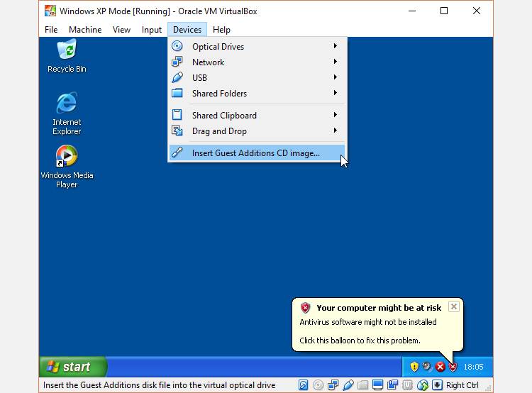Open the Shared Clipboard menu entry
This screenshot has height=393, width=532.
pyautogui.click(x=257, y=115)
